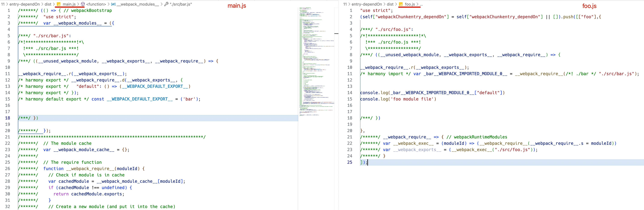Click '/***/ "./src/foo.js":' line in foo.js
The height and width of the screenshot is (210, 644).
point(386,30)
